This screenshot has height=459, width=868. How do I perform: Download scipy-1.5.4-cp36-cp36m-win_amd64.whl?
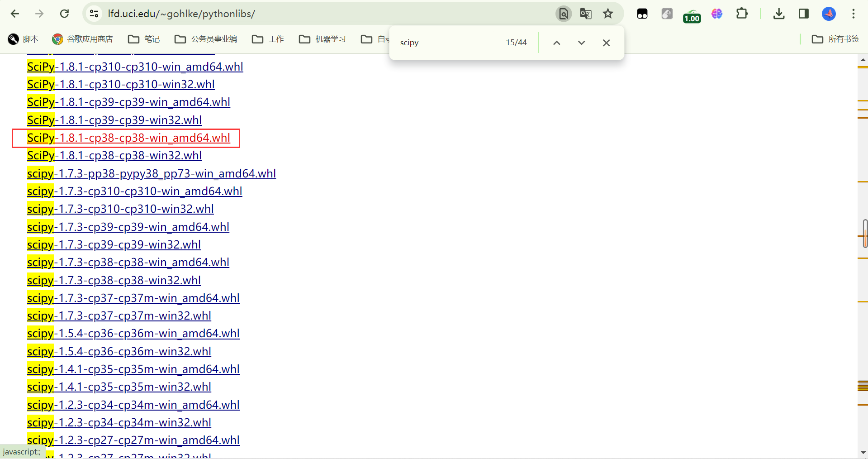(133, 333)
